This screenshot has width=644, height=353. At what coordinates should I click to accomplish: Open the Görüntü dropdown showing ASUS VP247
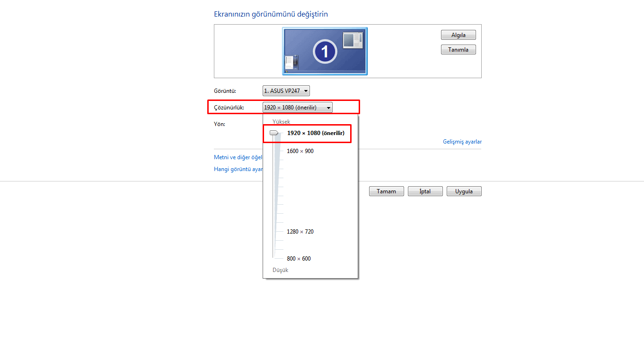pyautogui.click(x=286, y=91)
